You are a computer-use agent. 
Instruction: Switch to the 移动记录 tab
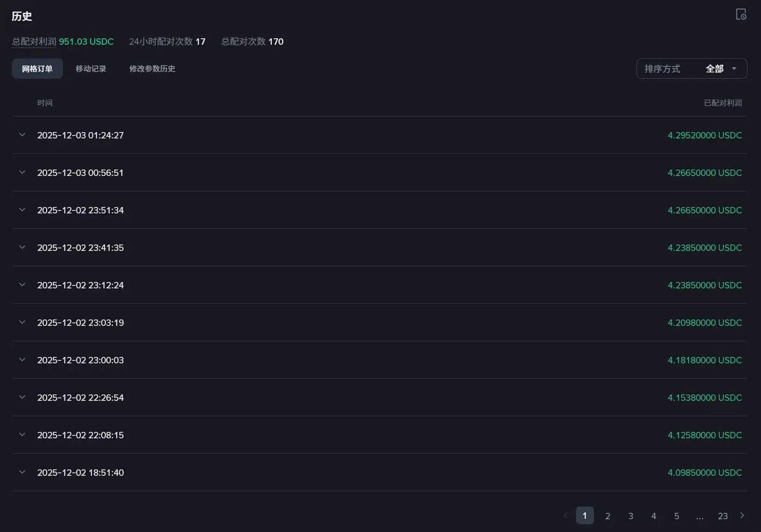(91, 69)
